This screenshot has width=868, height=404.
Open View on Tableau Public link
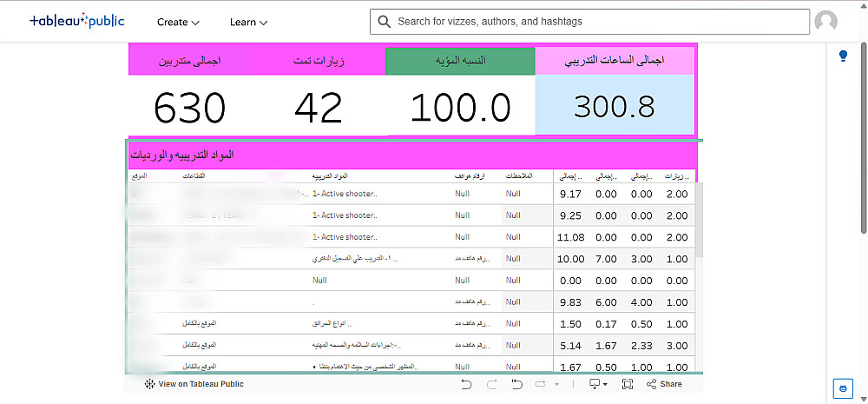point(194,384)
